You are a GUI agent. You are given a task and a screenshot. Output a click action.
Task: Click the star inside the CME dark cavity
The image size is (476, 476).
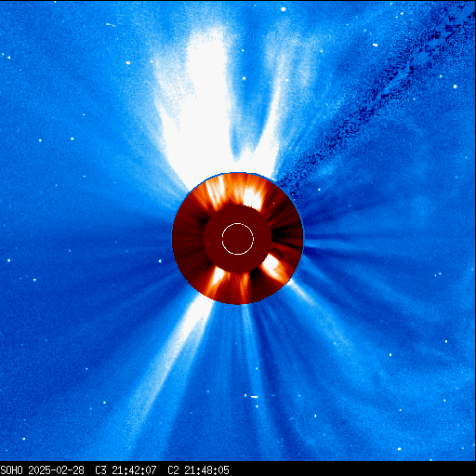pos(245,78)
